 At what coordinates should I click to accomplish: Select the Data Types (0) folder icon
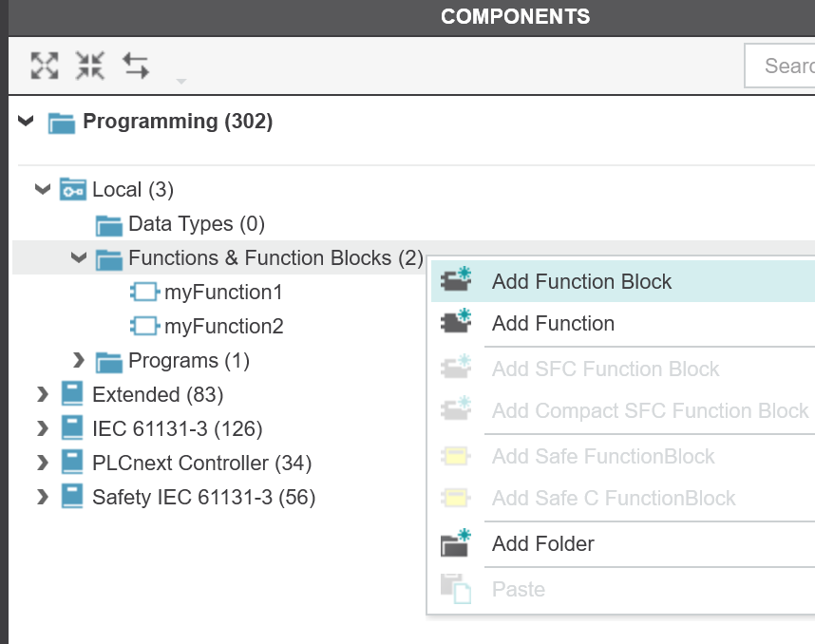pyautogui.click(x=109, y=225)
